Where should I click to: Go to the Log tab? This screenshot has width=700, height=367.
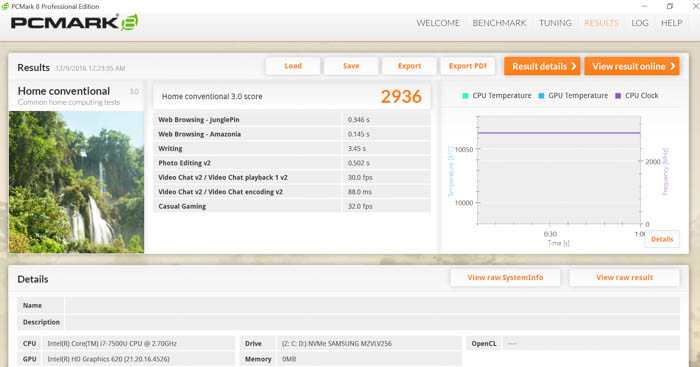coord(640,23)
